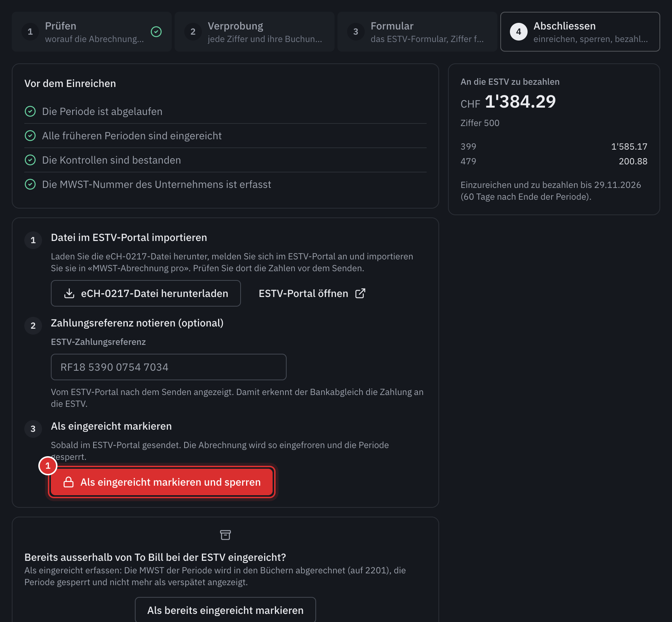Image resolution: width=672 pixels, height=622 pixels.
Task: Click 'Als bereits eingereicht markieren' button
Action: coord(225,610)
